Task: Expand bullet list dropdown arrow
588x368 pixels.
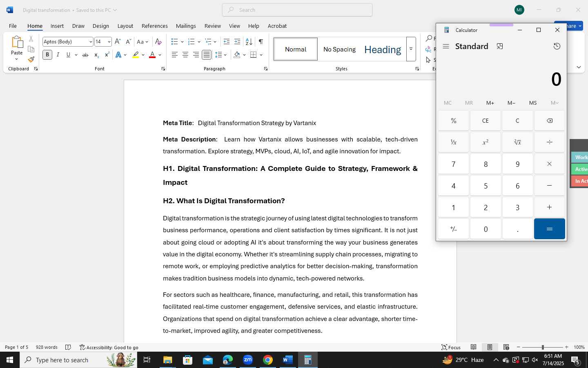Action: coord(182,42)
